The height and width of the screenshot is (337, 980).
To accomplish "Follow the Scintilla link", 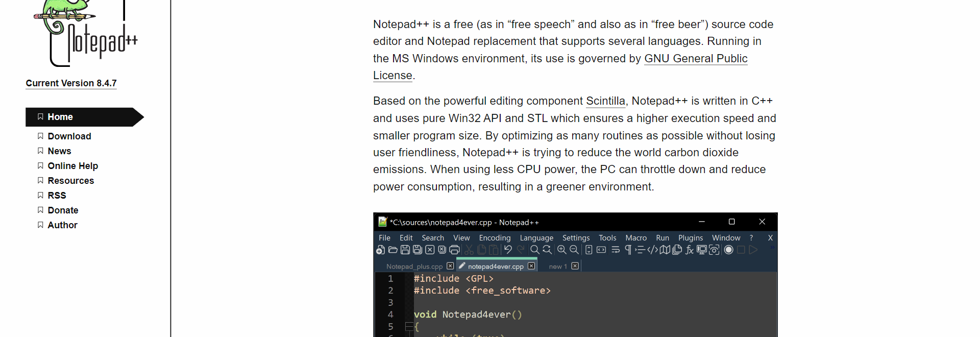I will 605,101.
